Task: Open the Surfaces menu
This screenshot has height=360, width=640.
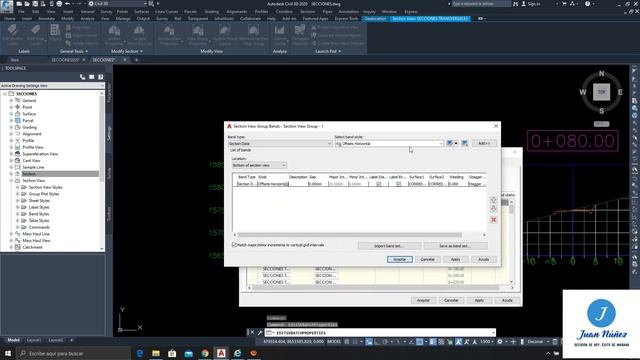Action: (x=141, y=12)
